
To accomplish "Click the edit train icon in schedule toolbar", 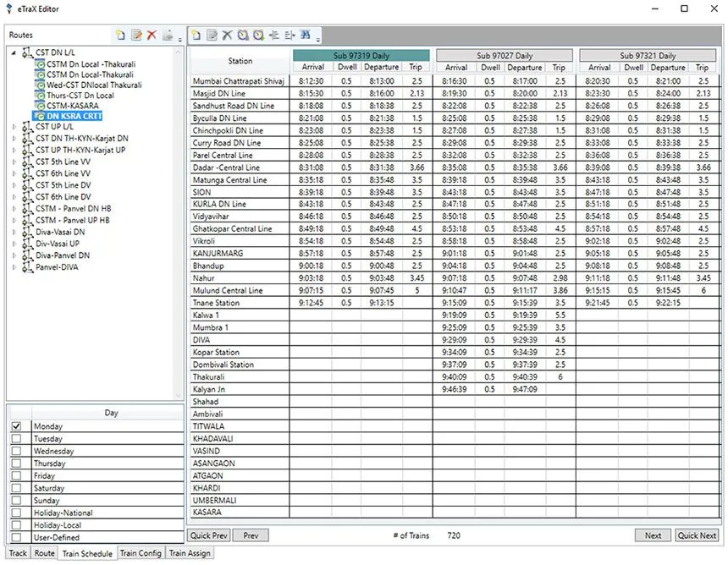I will coord(211,36).
